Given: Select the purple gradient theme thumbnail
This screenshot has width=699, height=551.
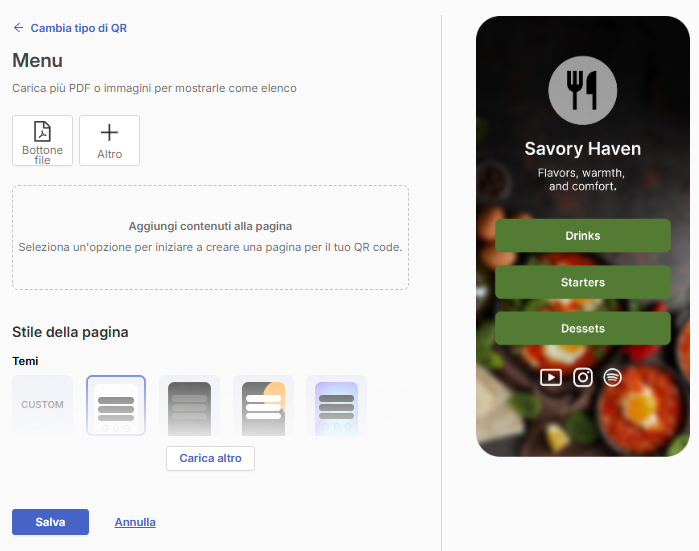Looking at the screenshot, I should click(337, 407).
